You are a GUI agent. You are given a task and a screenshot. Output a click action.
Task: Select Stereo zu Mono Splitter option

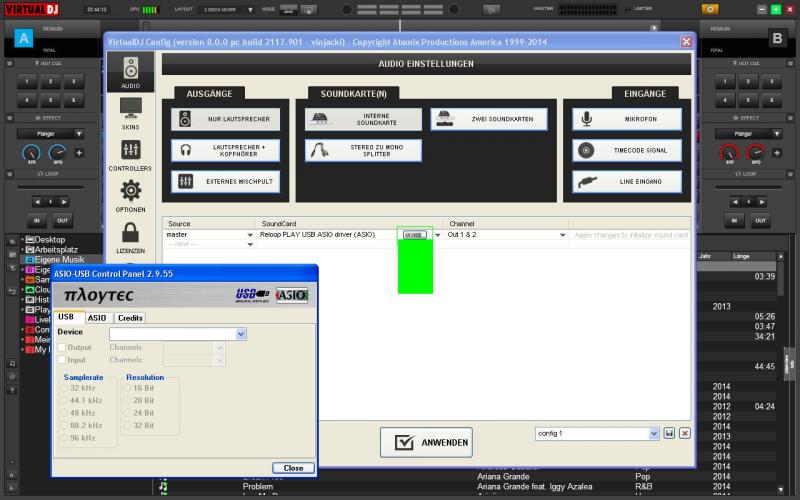[363, 151]
